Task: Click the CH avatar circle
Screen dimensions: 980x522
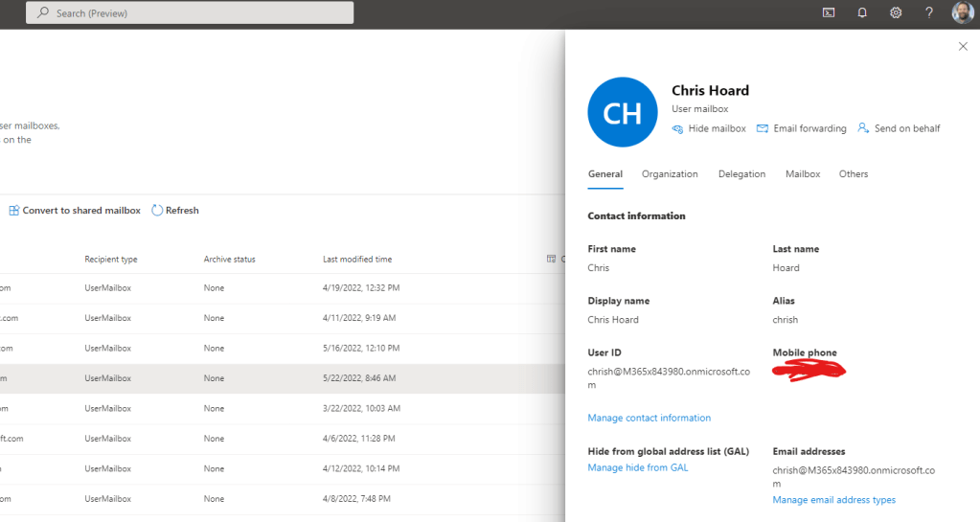Action: (x=623, y=112)
